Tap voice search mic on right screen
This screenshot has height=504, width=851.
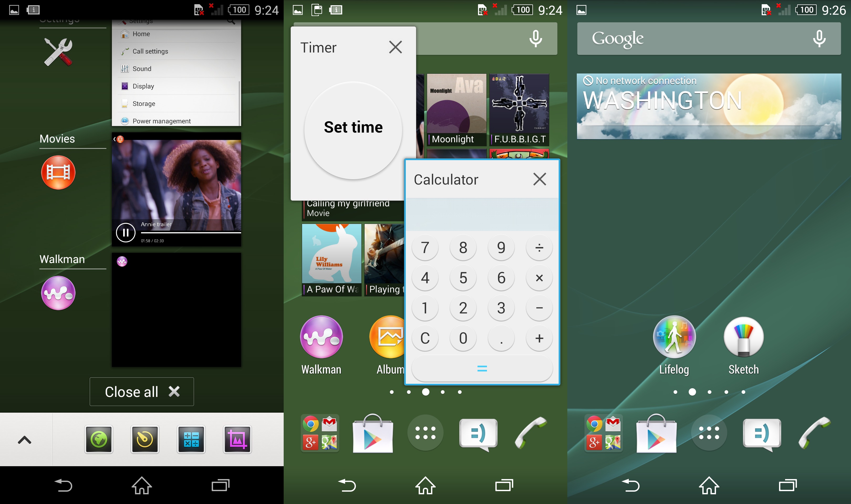[x=819, y=38]
